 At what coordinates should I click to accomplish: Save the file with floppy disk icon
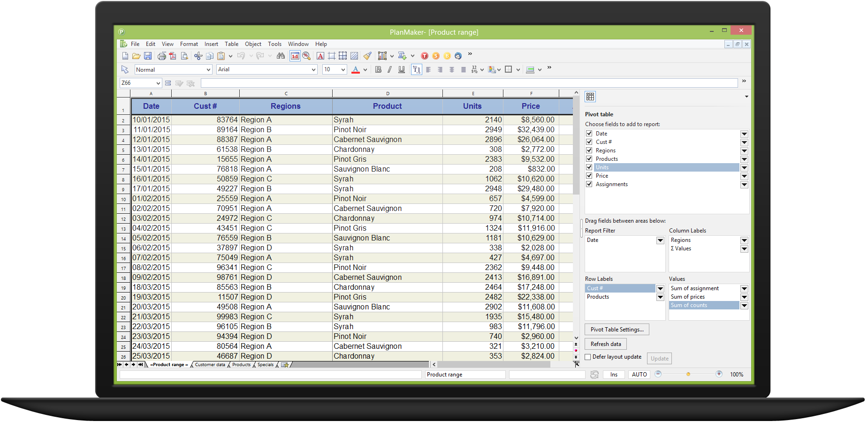pyautogui.click(x=147, y=56)
